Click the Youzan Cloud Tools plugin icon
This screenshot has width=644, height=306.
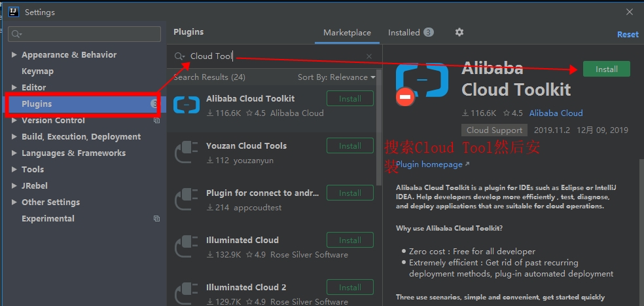pos(186,152)
